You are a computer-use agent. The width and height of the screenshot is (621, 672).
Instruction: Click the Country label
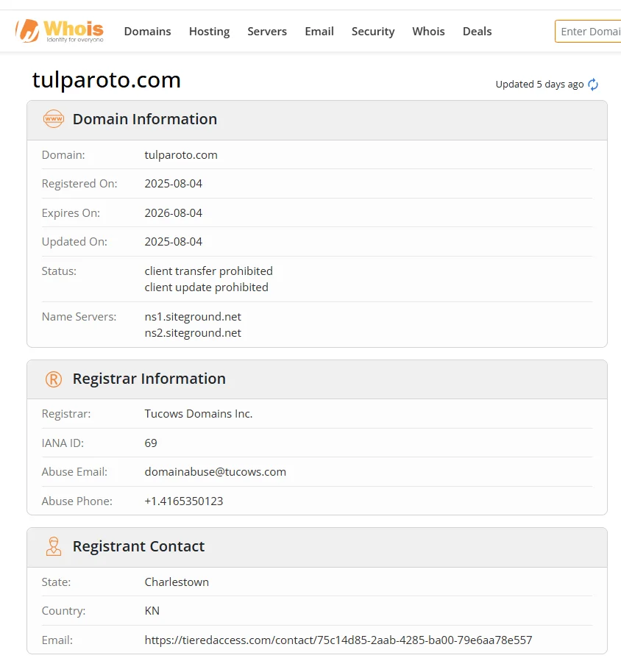pyautogui.click(x=63, y=611)
